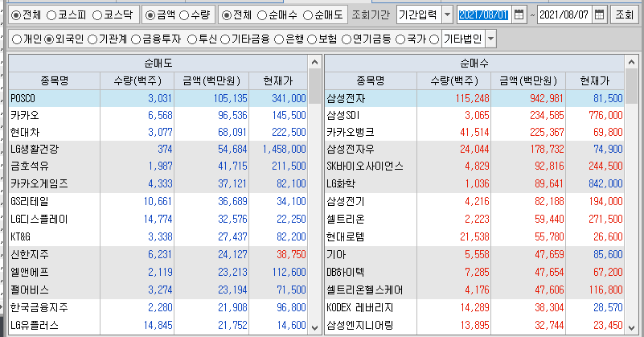644x337 pixels.
Task: Select the 순매수 filter radio
Action: (x=262, y=15)
